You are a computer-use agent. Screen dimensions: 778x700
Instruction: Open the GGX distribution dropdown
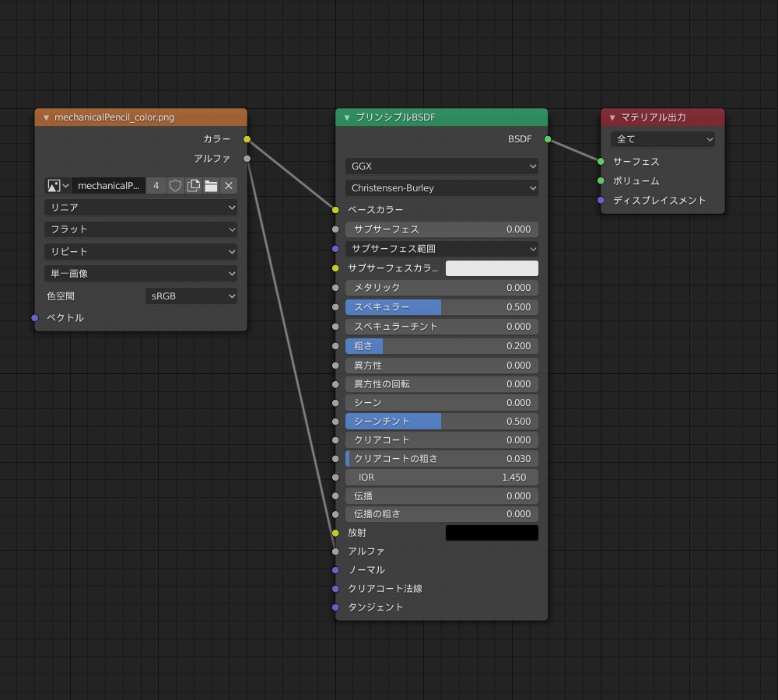(442, 166)
